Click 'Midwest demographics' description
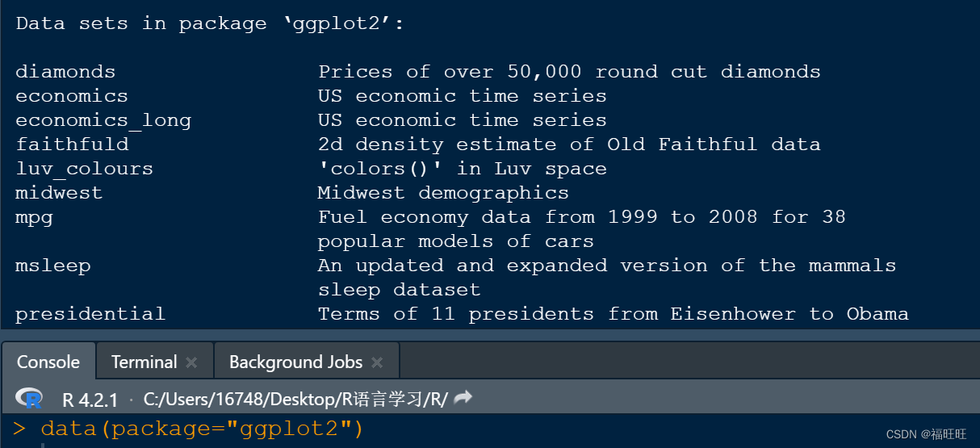The image size is (980, 448). tap(443, 193)
